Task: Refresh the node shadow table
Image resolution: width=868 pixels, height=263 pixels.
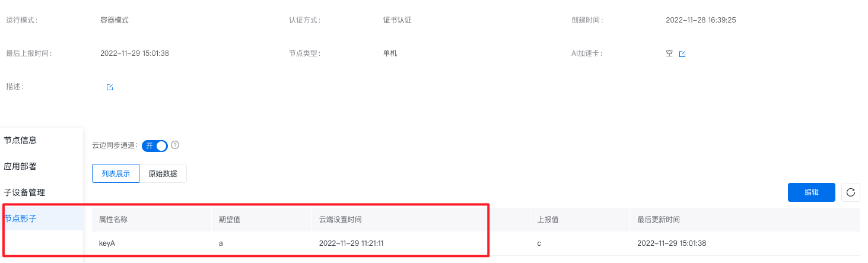Action: coord(850,192)
